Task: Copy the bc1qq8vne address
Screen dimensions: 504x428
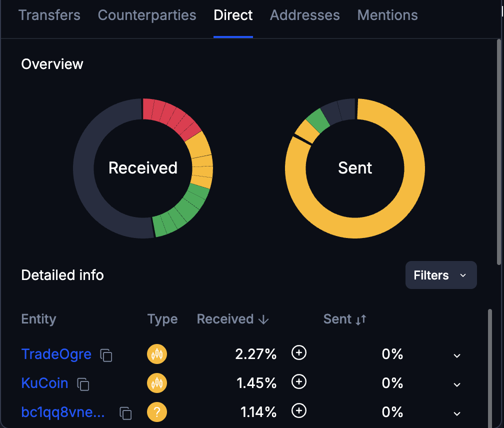Action: [x=126, y=412]
